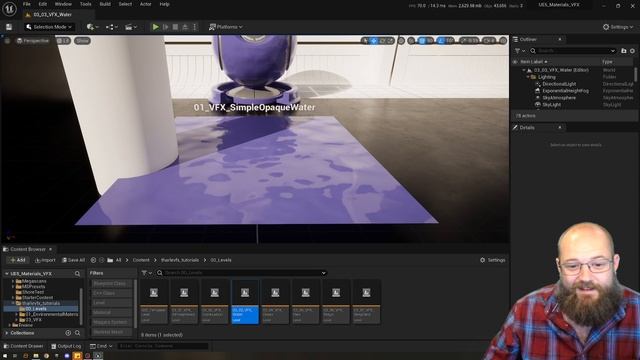Open the Edit menu

(42, 4)
